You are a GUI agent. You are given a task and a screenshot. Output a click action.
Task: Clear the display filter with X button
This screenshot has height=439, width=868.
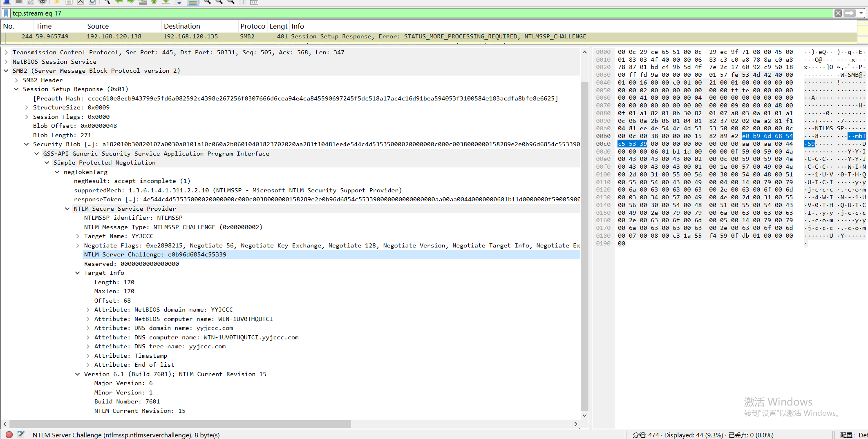pyautogui.click(x=838, y=13)
